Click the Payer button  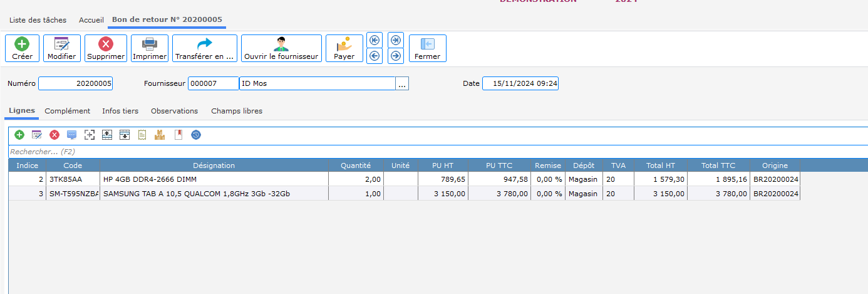pos(344,48)
